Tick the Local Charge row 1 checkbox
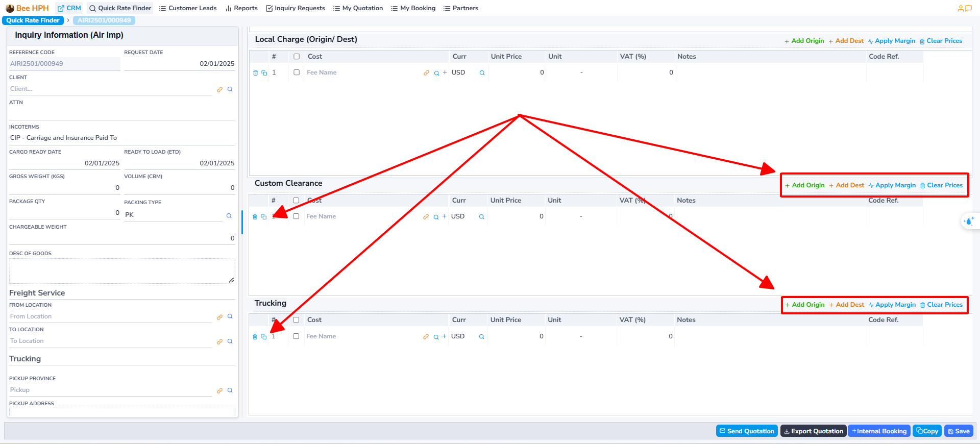Image resolution: width=980 pixels, height=444 pixels. (297, 72)
